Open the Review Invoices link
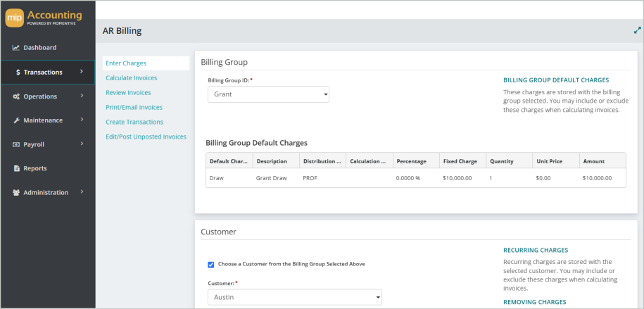This screenshot has width=644, height=309. (x=128, y=92)
